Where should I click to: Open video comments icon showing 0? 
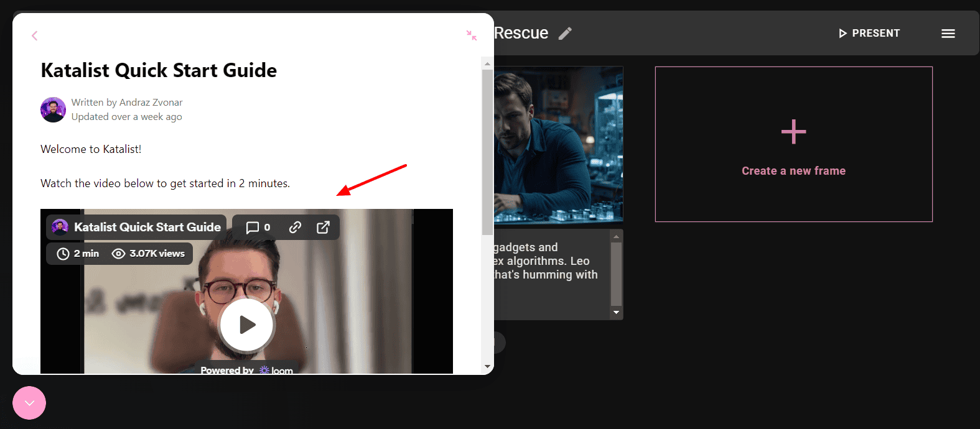(258, 228)
